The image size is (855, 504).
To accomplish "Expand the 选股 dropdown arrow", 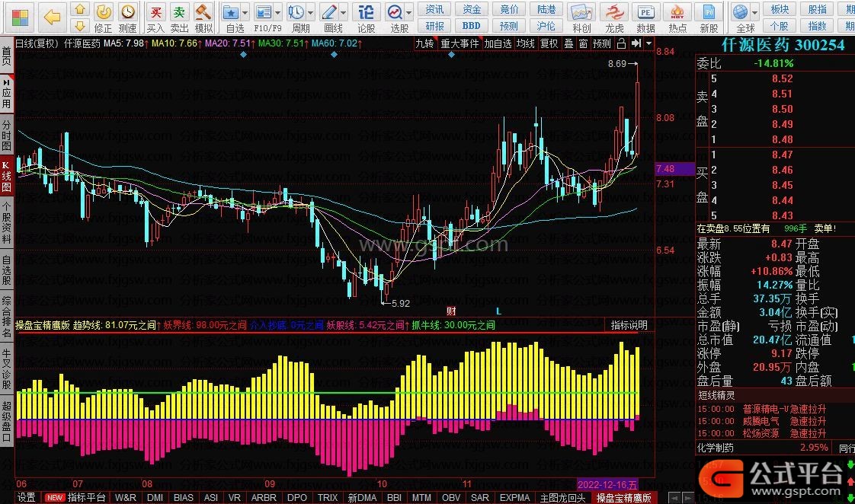I will pos(409,12).
